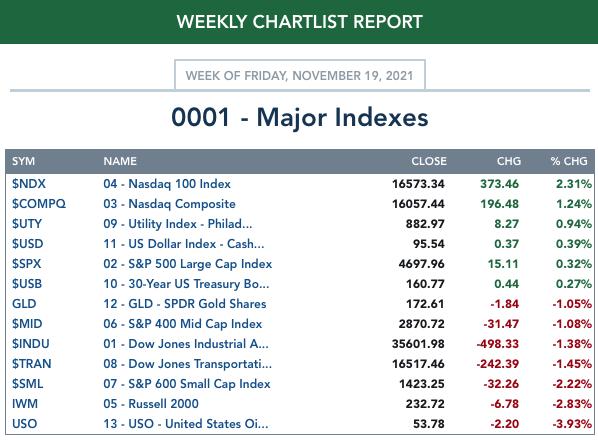Open the GLD symbol link
The image size is (598, 440).
click(24, 304)
